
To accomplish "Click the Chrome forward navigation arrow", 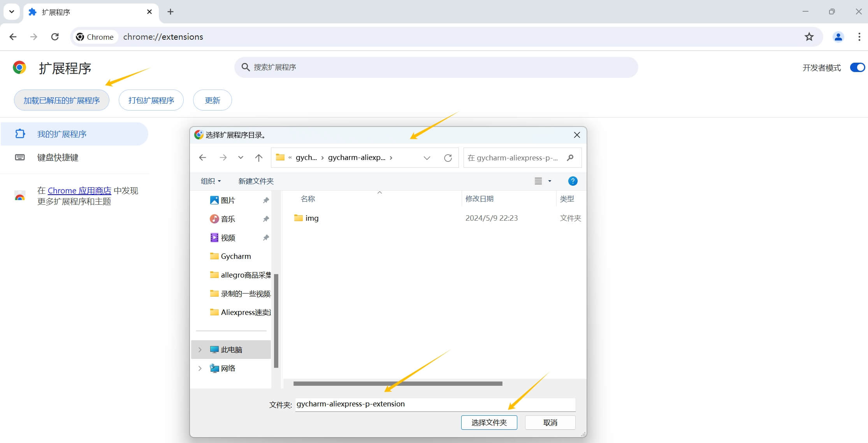I will point(34,37).
